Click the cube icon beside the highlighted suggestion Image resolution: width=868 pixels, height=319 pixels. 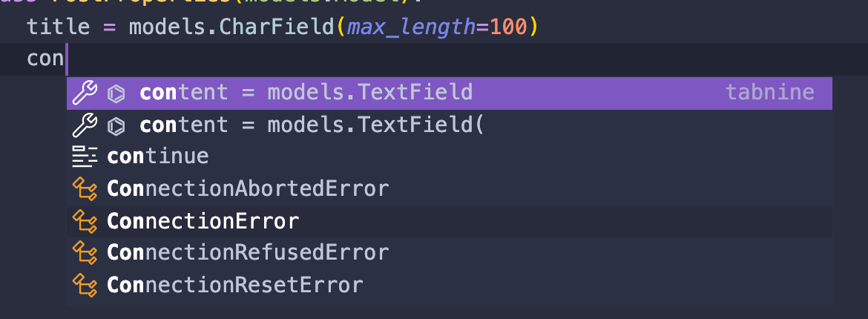tap(116, 93)
